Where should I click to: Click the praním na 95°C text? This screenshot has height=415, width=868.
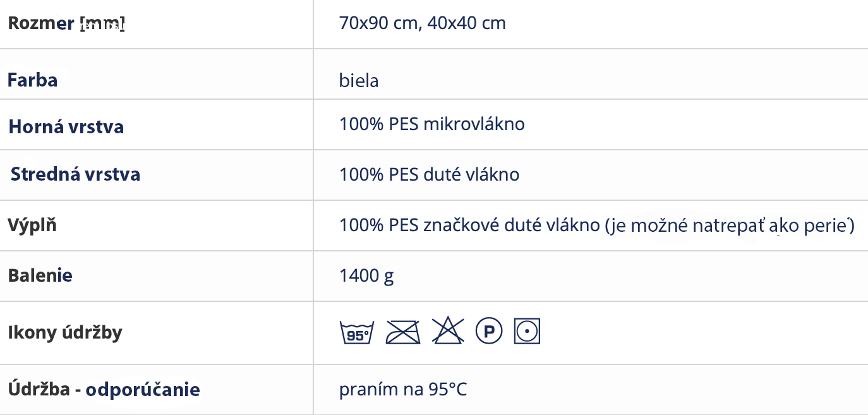pos(403,390)
